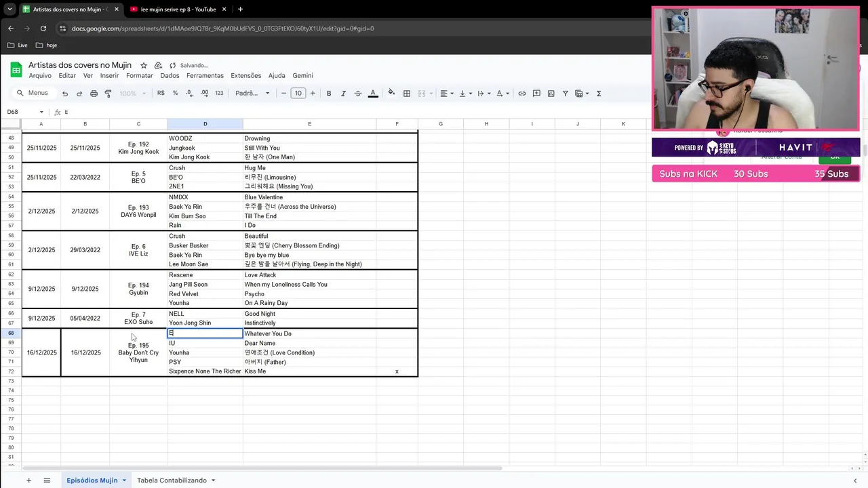Toggle bold formatting
This screenshot has height=488, width=868.
[329, 94]
